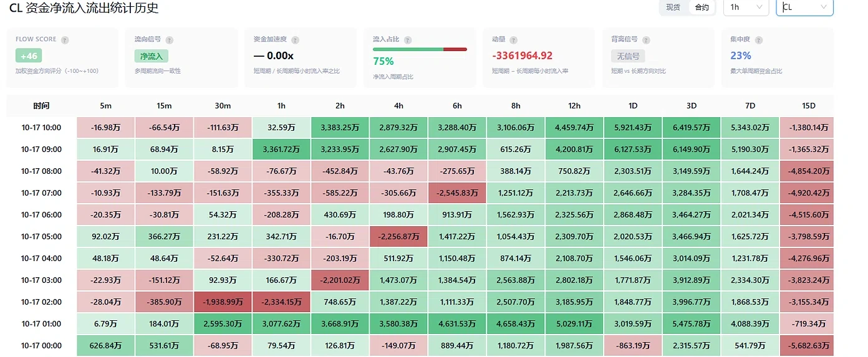The height and width of the screenshot is (357, 868).
Task: Click the +46 flow score badge
Action: [29, 55]
